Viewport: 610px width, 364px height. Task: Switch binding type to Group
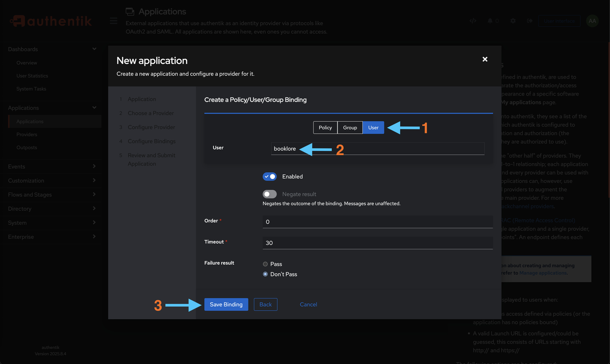350,127
